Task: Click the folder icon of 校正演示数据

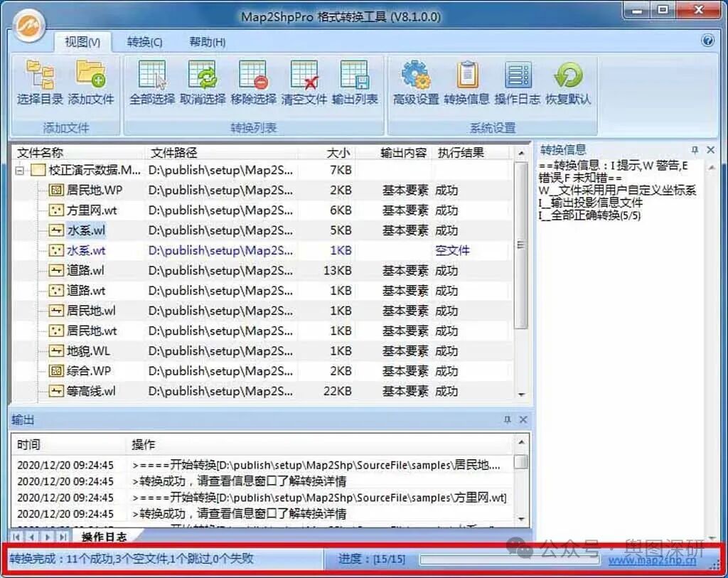Action: (38, 170)
